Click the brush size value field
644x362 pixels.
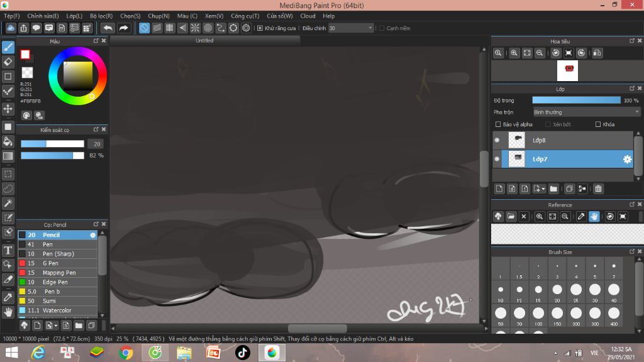(x=97, y=144)
